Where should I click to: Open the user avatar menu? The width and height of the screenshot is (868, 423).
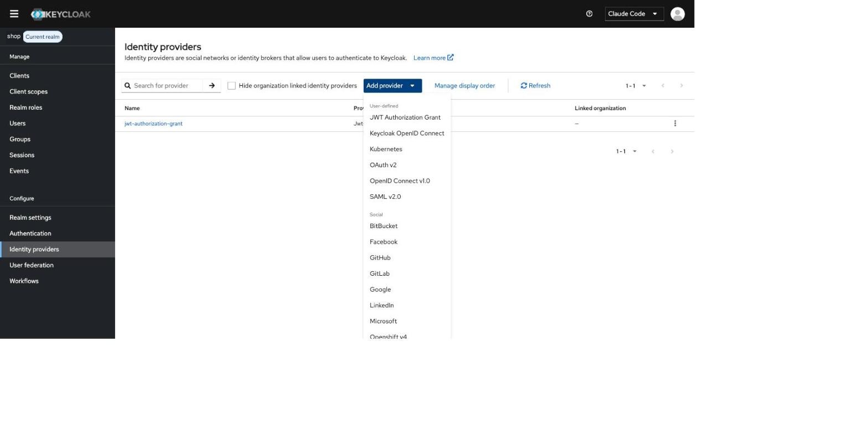[x=678, y=14]
